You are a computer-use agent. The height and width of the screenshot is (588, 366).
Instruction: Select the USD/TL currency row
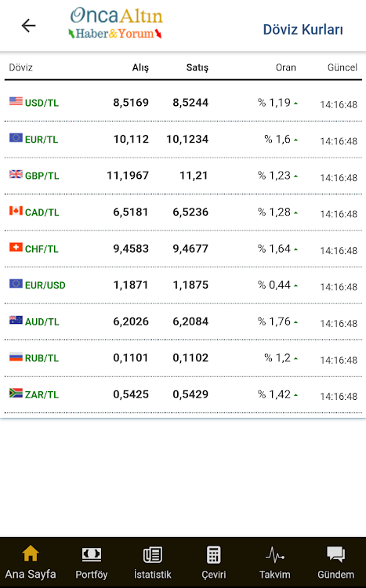tap(183, 103)
